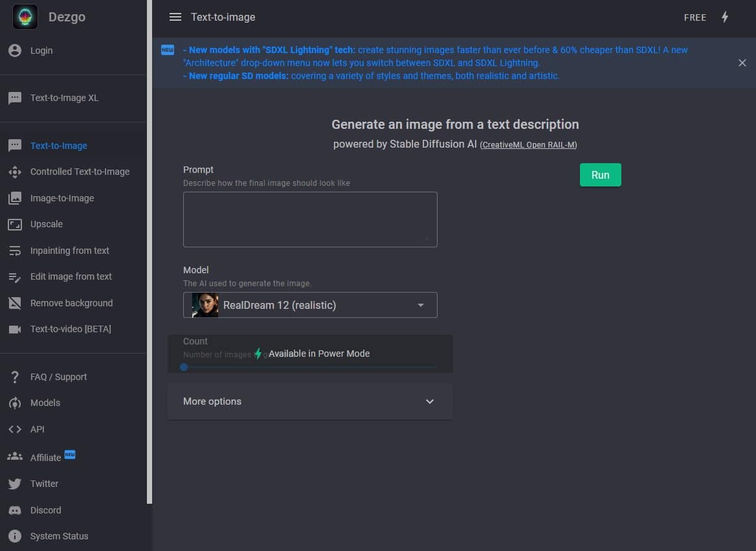Click the FREE plan label in header

click(695, 17)
